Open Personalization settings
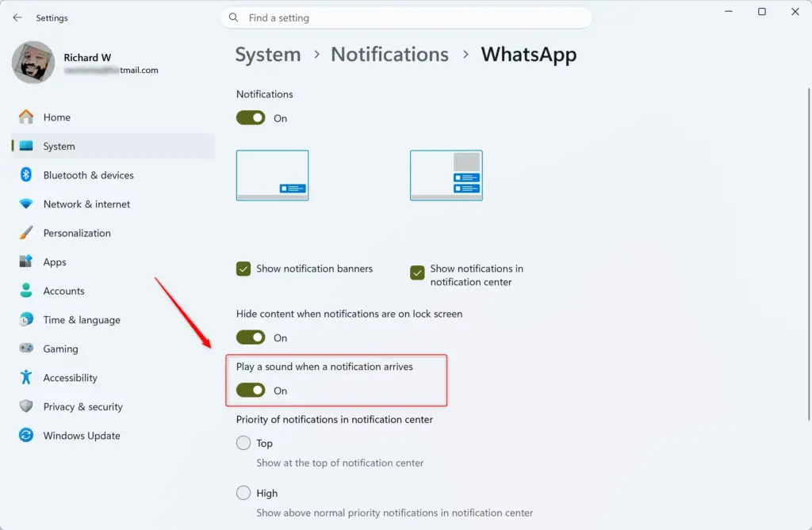Viewport: 812px width, 530px height. click(113, 233)
